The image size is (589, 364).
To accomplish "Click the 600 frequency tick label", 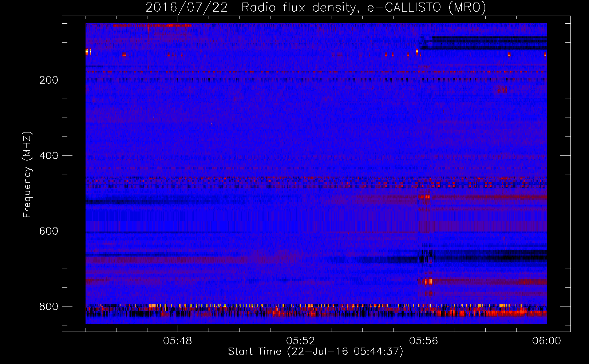I will tap(49, 231).
